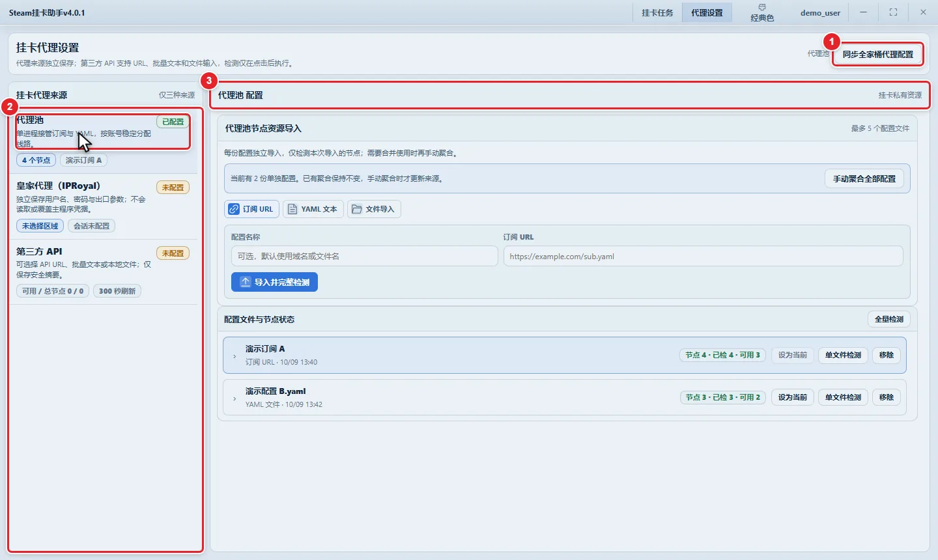Click 设为当前 on the 演示订阅 A row
The width and height of the screenshot is (938, 560).
pyautogui.click(x=793, y=355)
